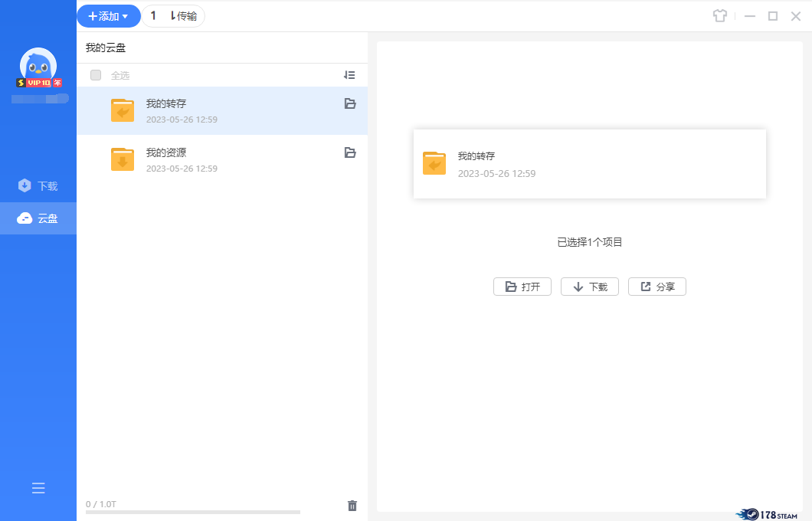
Task: Open the hamburger menu in the sidebar
Action: (x=38, y=488)
